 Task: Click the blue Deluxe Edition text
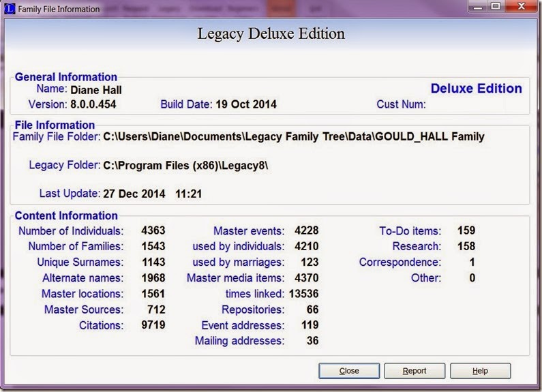[477, 89]
